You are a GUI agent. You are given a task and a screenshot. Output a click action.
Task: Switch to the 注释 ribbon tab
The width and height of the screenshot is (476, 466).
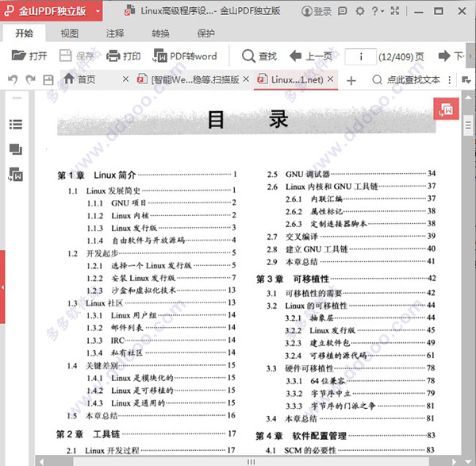pyautogui.click(x=115, y=33)
